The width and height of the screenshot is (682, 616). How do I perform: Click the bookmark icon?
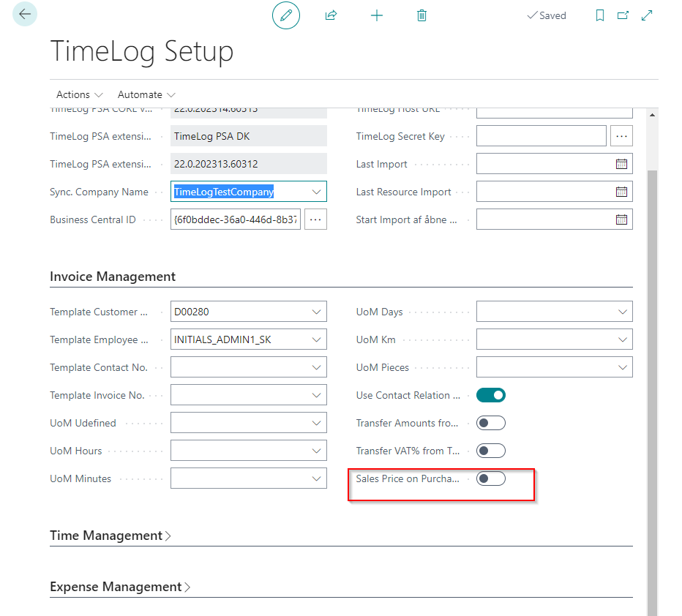coord(600,15)
